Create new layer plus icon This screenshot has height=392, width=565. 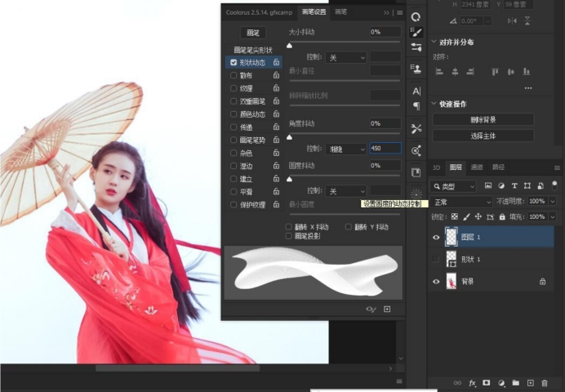(x=530, y=383)
